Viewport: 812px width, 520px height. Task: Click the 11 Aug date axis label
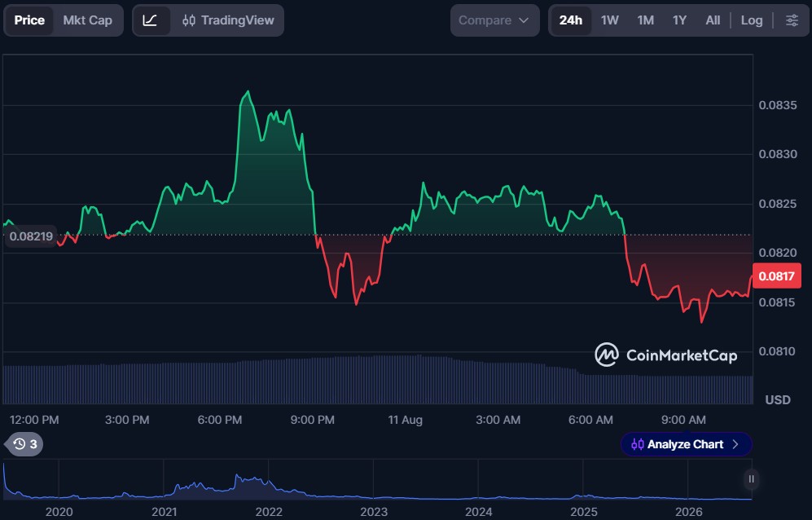click(x=406, y=420)
